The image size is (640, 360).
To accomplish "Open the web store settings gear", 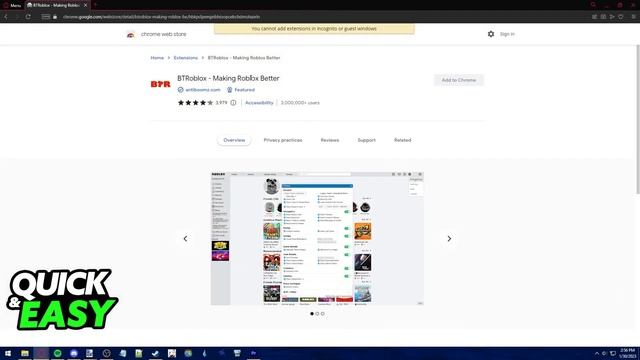I will coord(491,34).
